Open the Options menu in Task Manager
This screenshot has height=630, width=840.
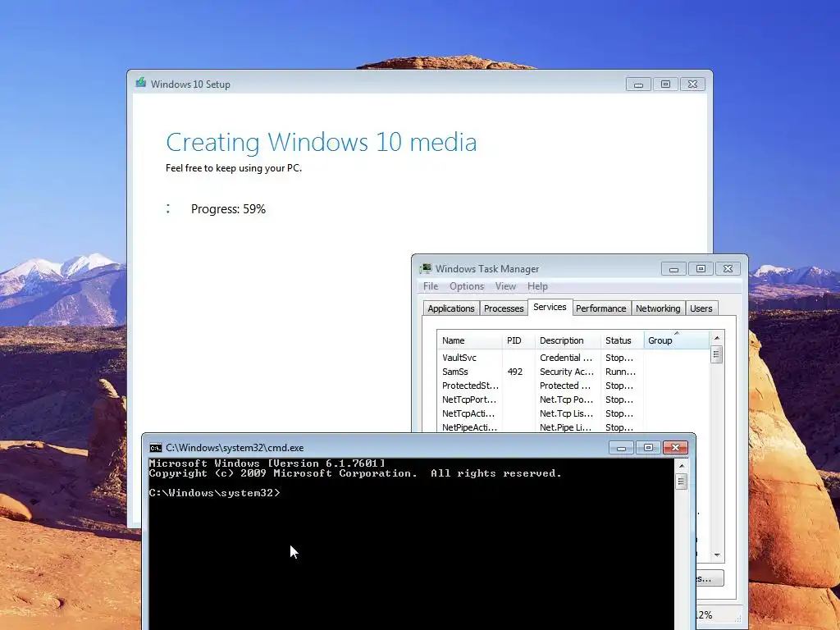tap(467, 286)
